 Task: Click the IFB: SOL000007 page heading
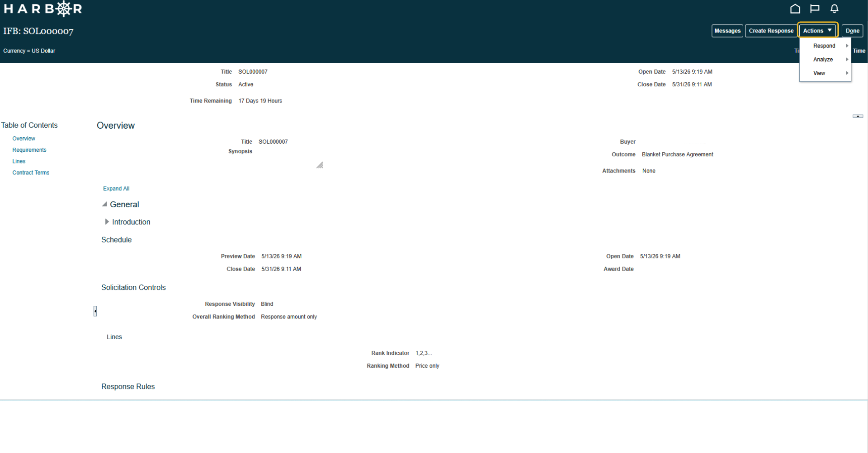pos(38,31)
